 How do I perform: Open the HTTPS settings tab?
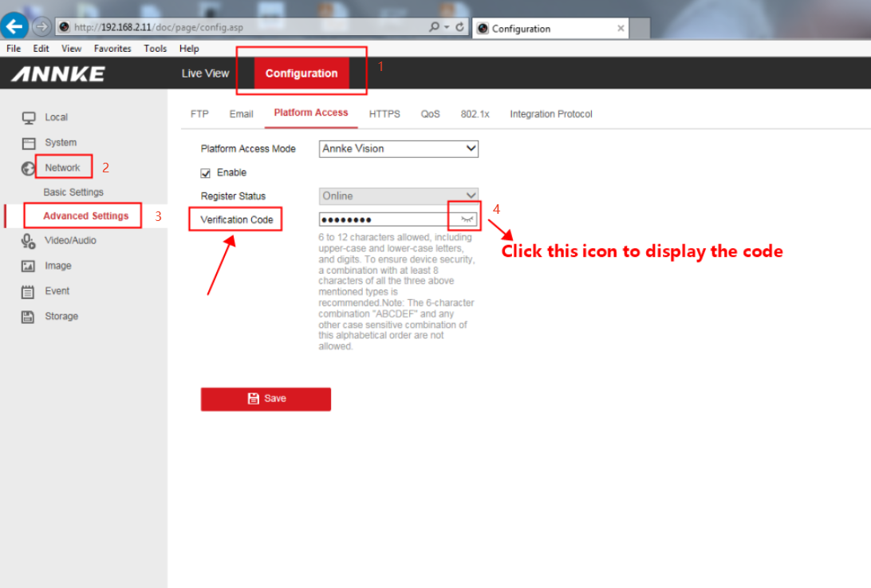[384, 114]
